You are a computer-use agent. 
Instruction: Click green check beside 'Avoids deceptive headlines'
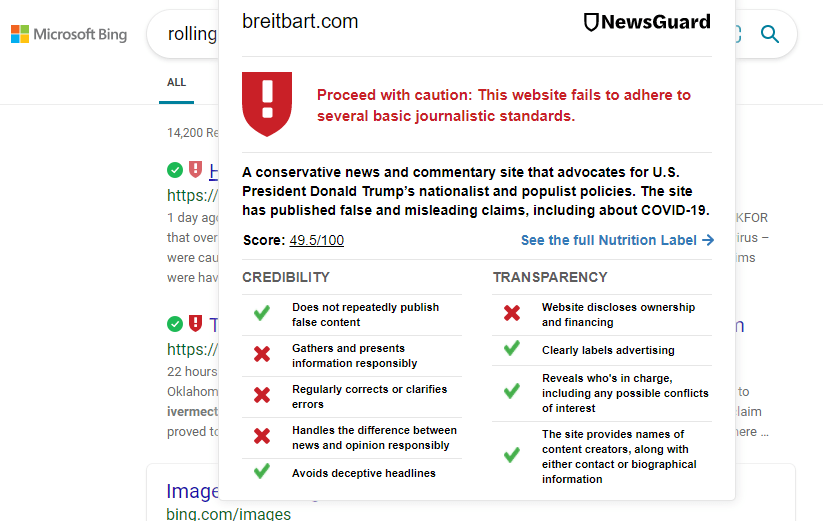pyautogui.click(x=262, y=471)
